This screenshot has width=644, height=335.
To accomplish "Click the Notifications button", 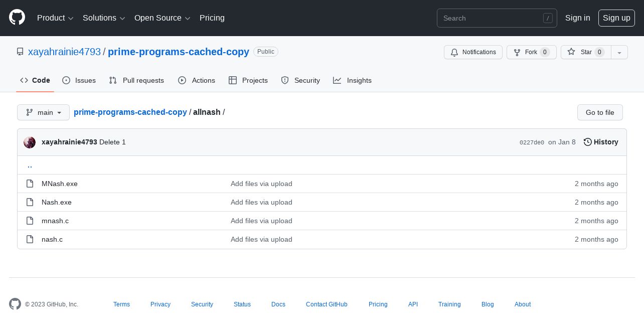I will click(x=473, y=52).
